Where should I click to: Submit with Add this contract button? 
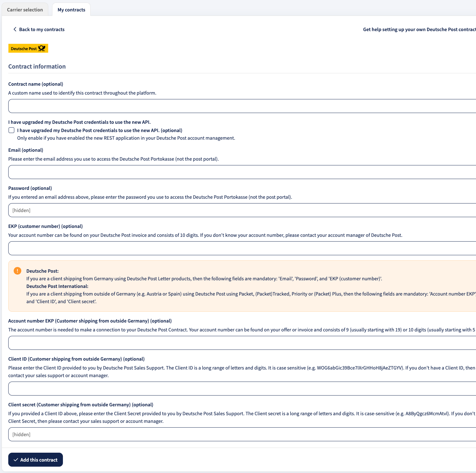click(x=36, y=460)
